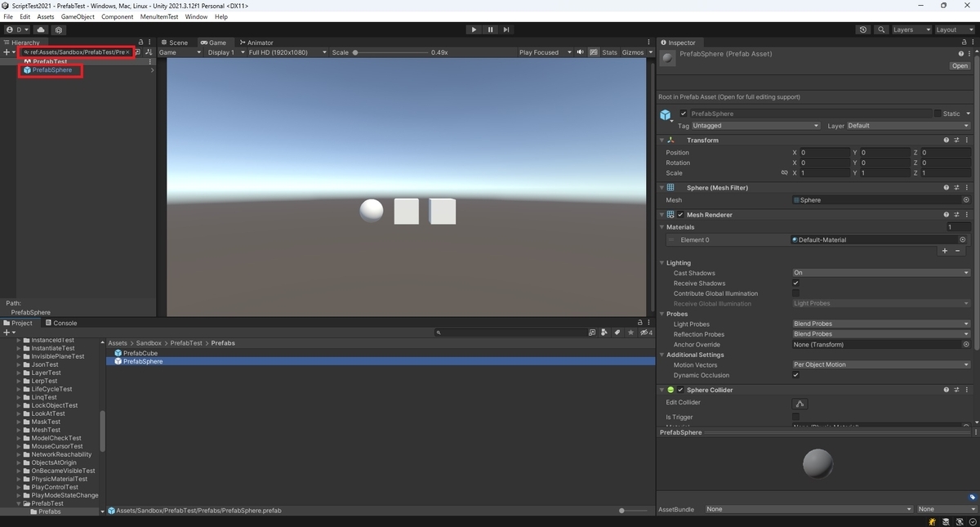Click the Pause button in toolbar

point(490,29)
